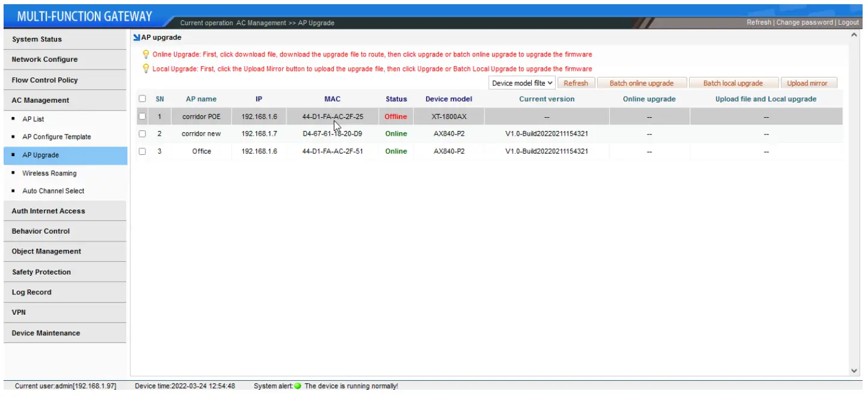868x397 pixels.
Task: Click the Logout link
Action: tap(848, 22)
